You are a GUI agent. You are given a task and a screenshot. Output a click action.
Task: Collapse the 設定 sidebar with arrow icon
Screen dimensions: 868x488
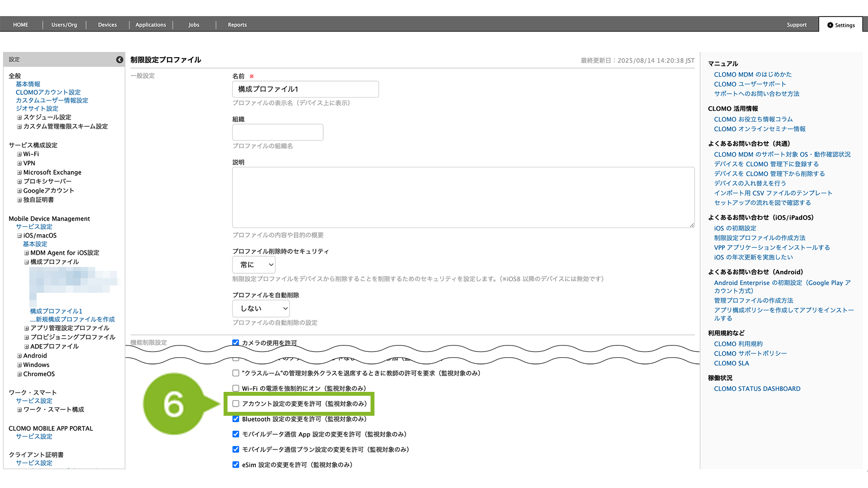(120, 60)
